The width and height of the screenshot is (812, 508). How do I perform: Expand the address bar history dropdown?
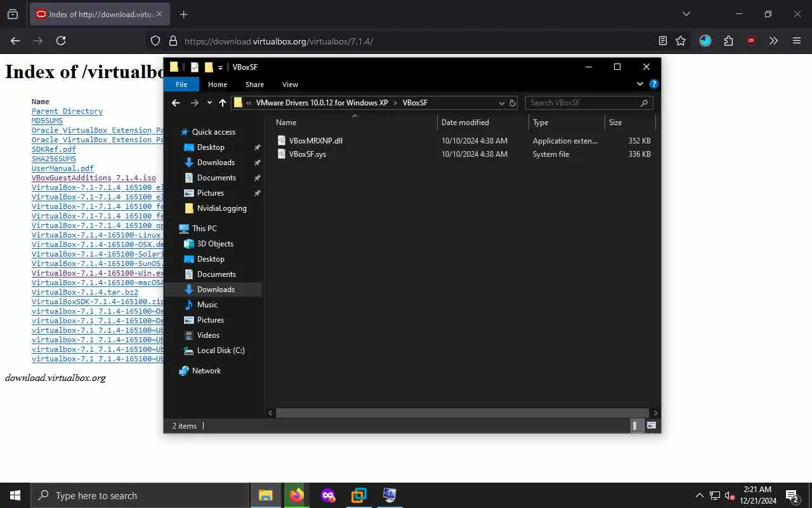pos(501,103)
